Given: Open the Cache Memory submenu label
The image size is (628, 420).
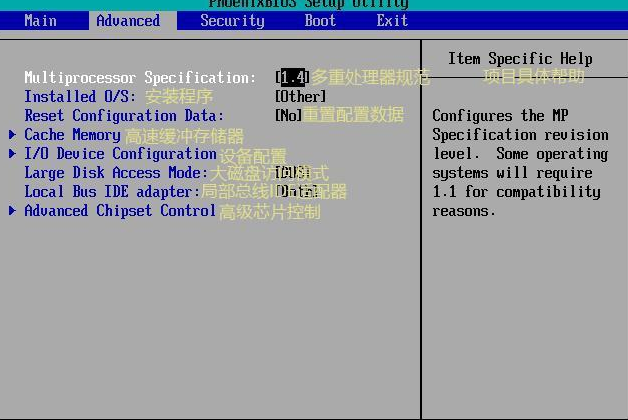Looking at the screenshot, I should [72, 135].
